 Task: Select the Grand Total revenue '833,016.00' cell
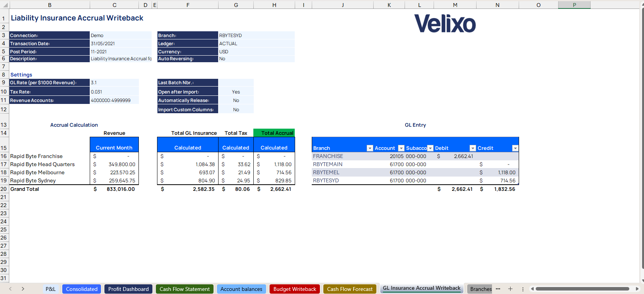[x=114, y=189]
